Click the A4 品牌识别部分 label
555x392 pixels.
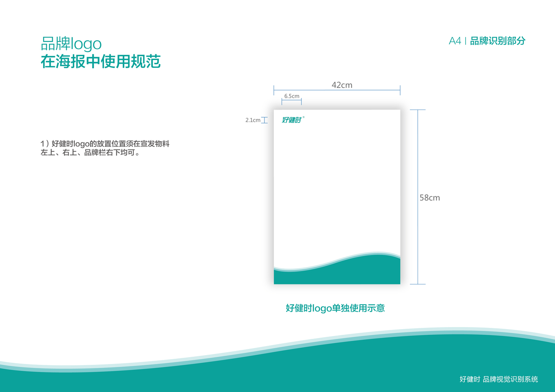pos(487,41)
